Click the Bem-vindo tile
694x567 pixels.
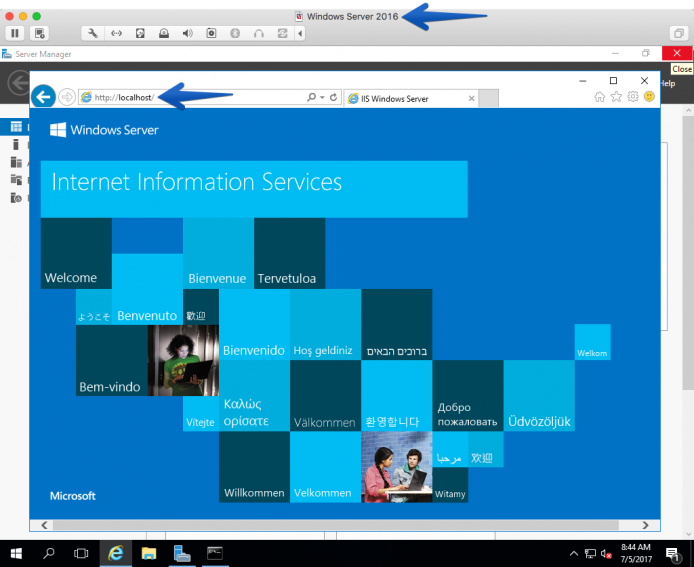pos(112,360)
